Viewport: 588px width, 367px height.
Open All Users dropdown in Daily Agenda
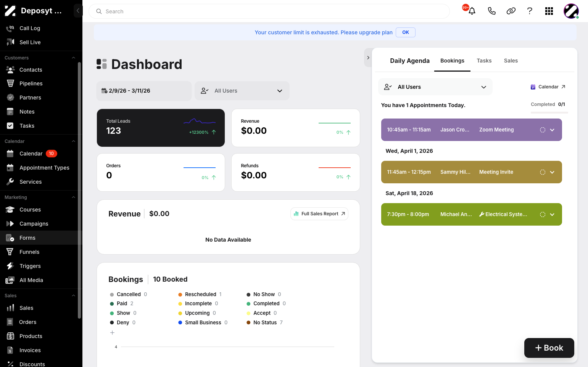435,87
